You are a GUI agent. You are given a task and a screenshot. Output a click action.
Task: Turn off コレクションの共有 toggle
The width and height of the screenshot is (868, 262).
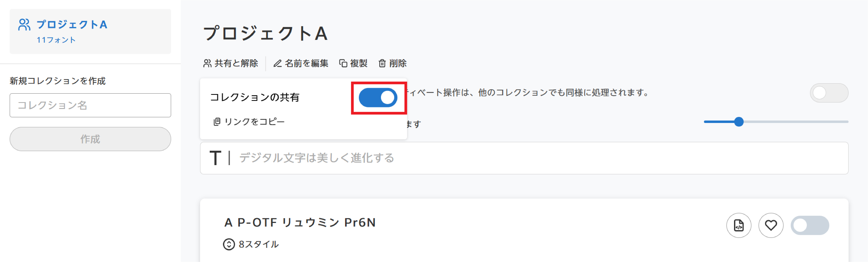click(x=378, y=98)
